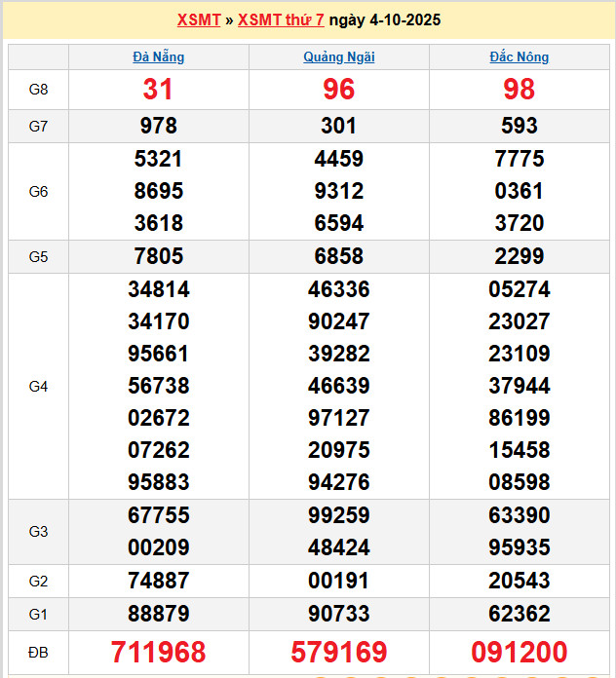The height and width of the screenshot is (678, 616).
Task: Click the G8 number 96 for Quảng Ngãi
Action: tap(338, 90)
